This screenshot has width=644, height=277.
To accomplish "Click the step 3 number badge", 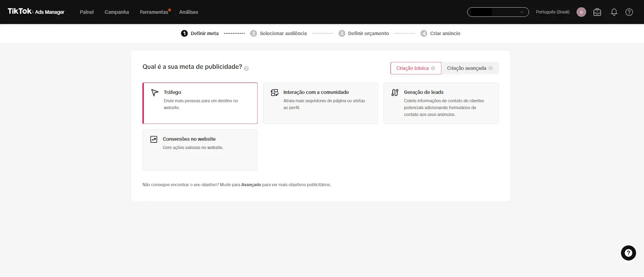I will pyautogui.click(x=342, y=33).
